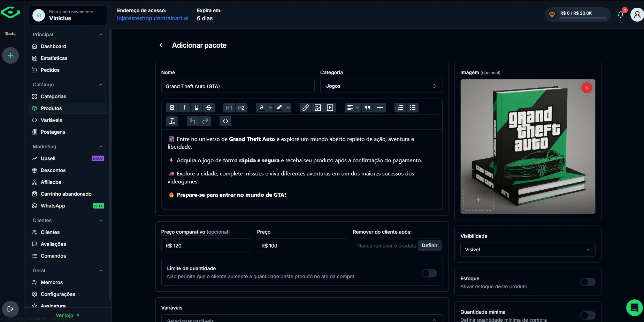This screenshot has height=322, width=644.
Task: Create a numbered list
Action: pyautogui.click(x=400, y=108)
